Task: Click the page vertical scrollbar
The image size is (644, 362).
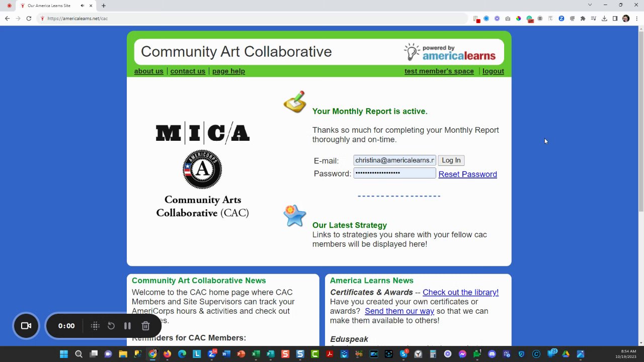Action: click(640, 121)
